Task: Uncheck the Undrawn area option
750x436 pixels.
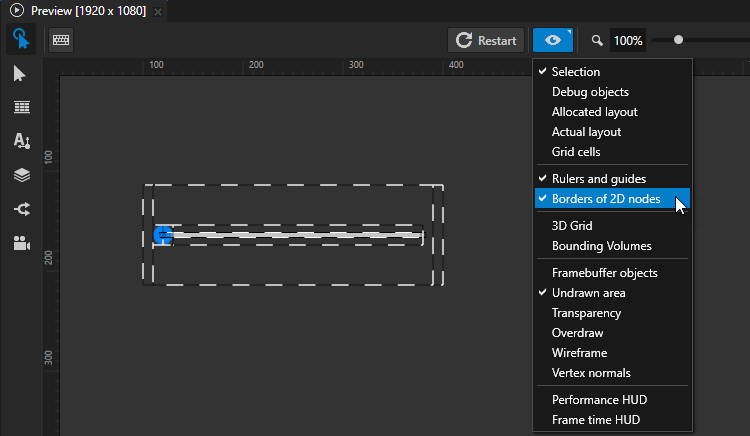Action: pyautogui.click(x=588, y=293)
